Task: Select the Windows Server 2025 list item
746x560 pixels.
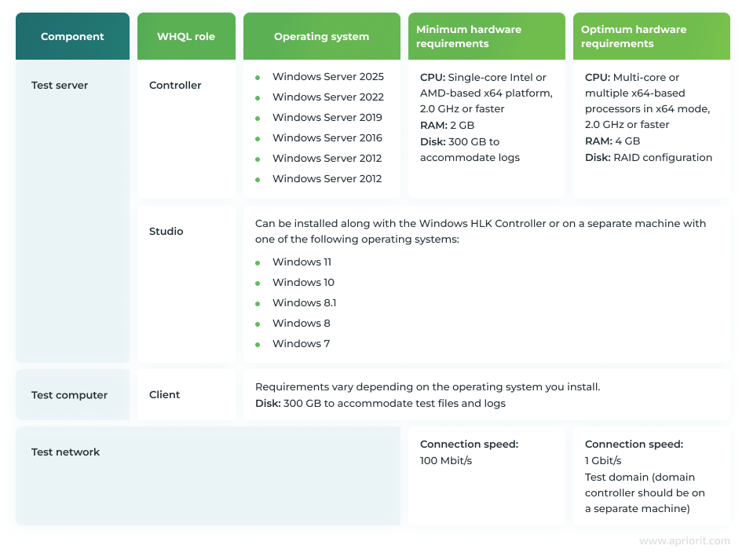Action: click(x=327, y=77)
